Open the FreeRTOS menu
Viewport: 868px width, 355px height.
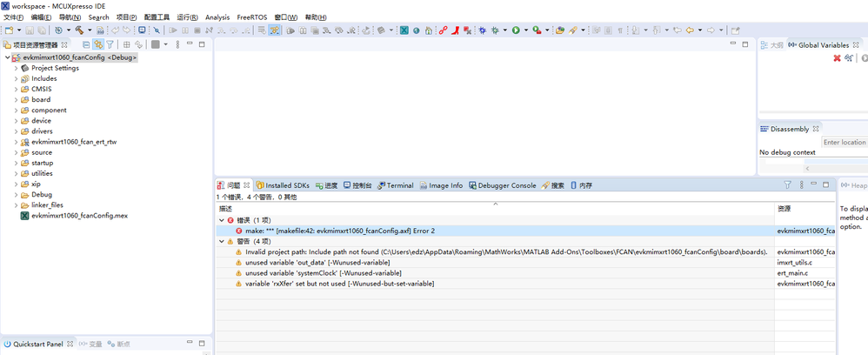(x=252, y=17)
